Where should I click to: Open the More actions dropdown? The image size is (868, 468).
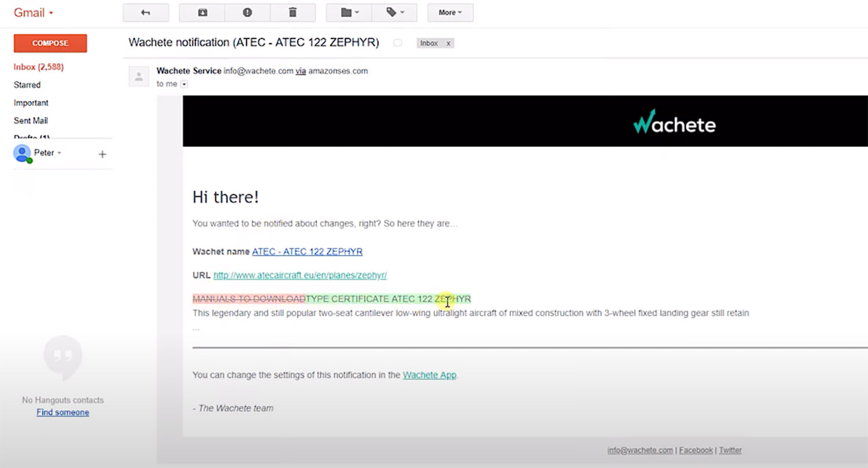tap(450, 12)
